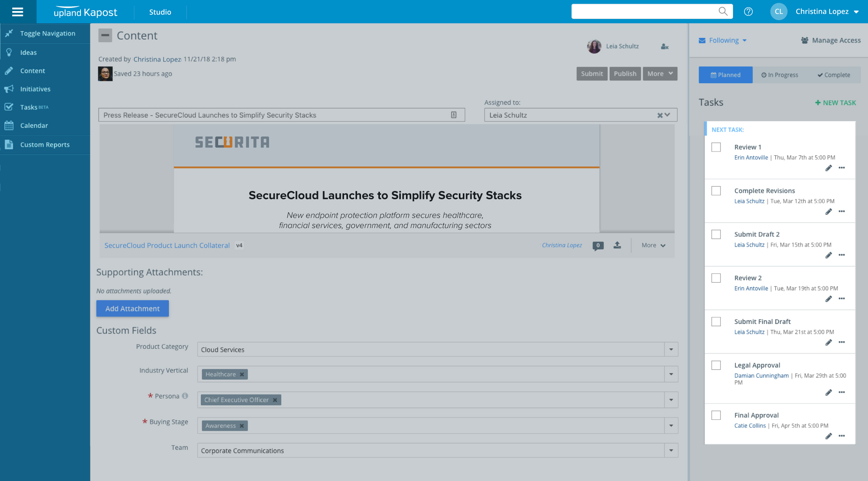Click the Persona info icon
868x481 pixels.
tap(185, 396)
